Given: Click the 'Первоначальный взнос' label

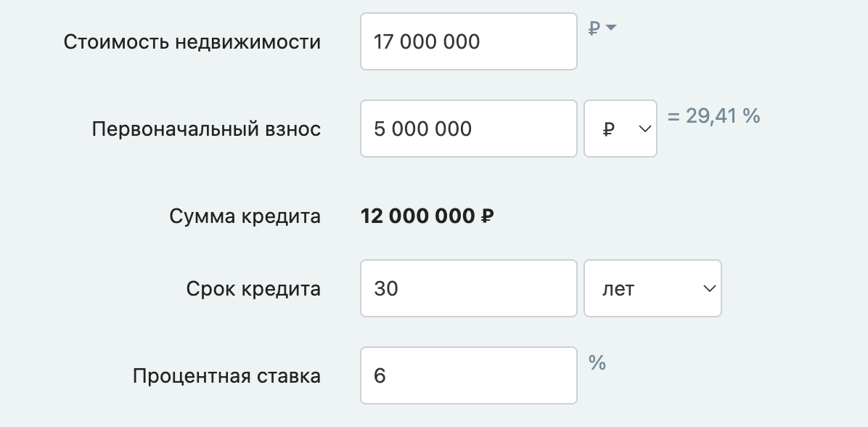Looking at the screenshot, I should pos(206,129).
